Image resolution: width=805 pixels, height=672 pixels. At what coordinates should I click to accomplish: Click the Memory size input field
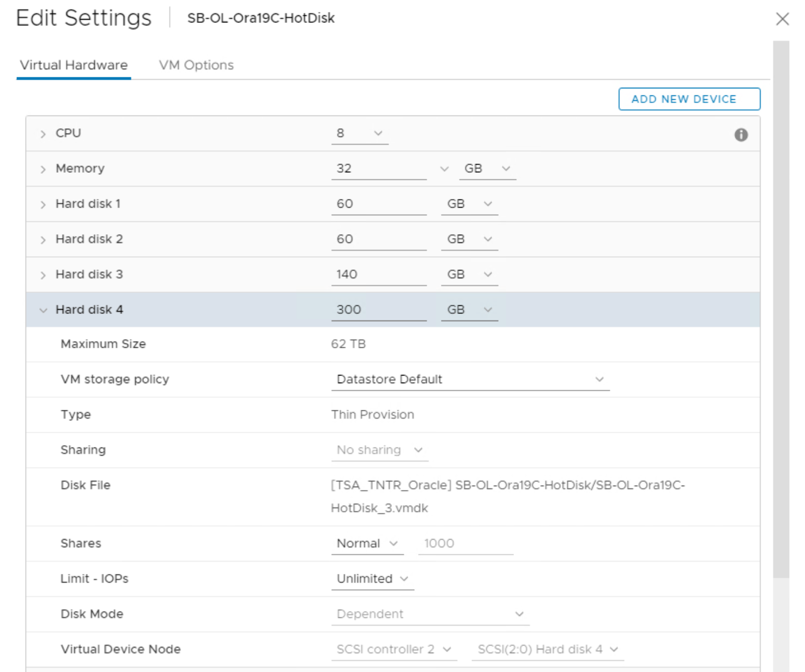[x=378, y=169]
